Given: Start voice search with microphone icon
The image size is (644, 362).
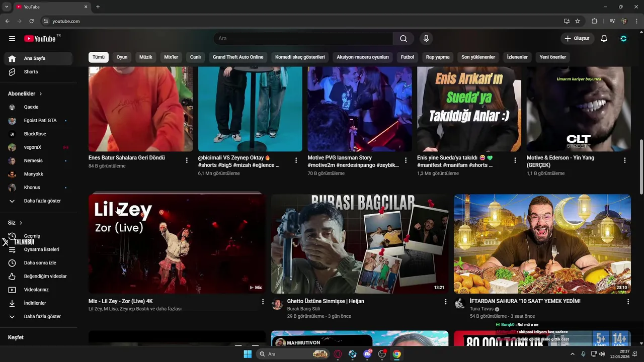Looking at the screenshot, I should [x=426, y=39].
